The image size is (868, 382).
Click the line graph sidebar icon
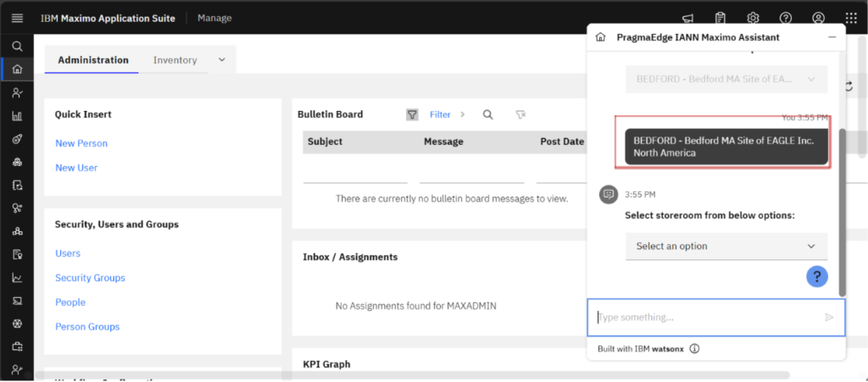17,278
